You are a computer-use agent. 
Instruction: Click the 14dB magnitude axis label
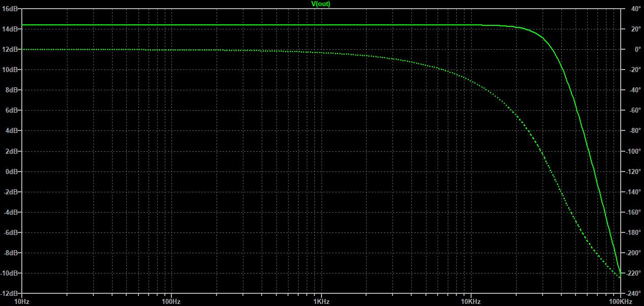(11, 29)
